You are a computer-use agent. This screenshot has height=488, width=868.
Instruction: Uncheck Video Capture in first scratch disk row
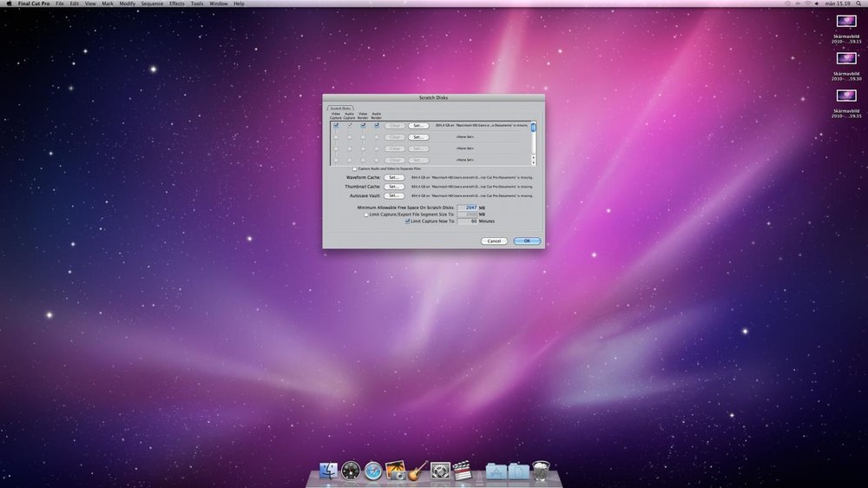[x=336, y=125]
